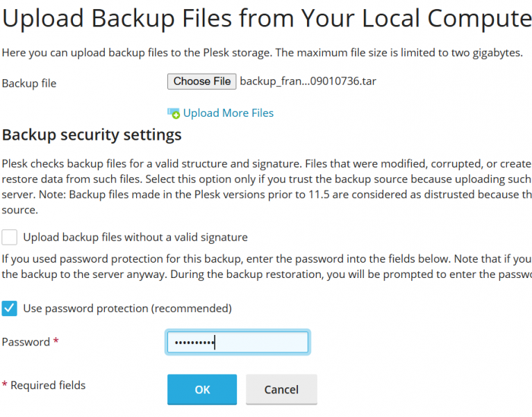Cancel the backup upload

pos(281,389)
